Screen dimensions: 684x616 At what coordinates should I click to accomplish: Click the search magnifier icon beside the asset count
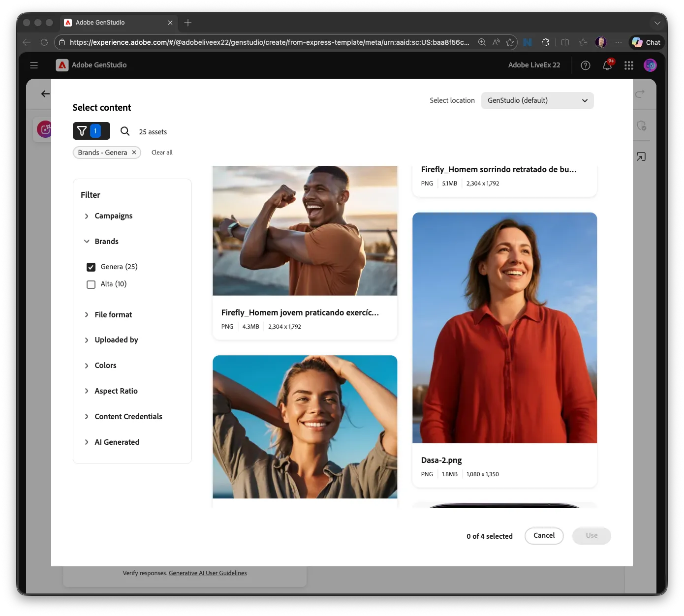tap(125, 131)
